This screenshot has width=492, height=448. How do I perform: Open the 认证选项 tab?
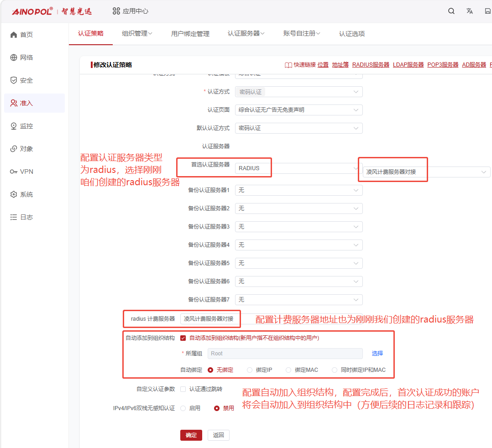pyautogui.click(x=352, y=34)
